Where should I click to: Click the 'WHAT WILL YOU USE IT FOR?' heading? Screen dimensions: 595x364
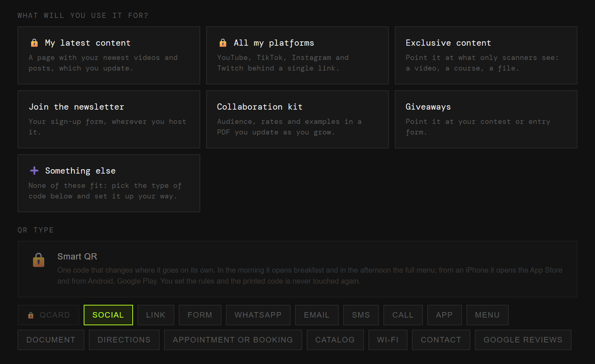coord(83,15)
